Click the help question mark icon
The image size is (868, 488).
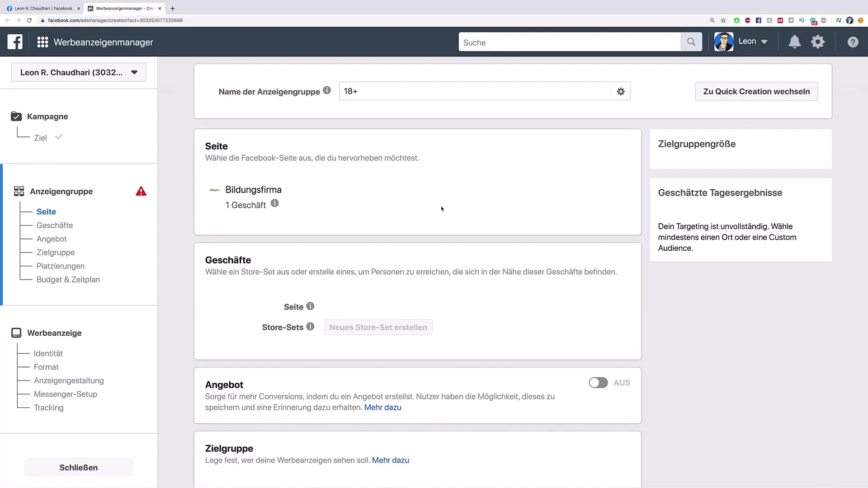click(853, 42)
